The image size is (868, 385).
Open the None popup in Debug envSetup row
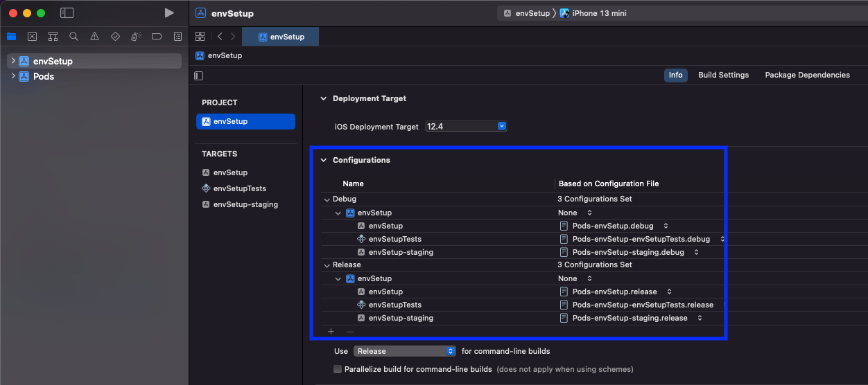click(x=575, y=213)
